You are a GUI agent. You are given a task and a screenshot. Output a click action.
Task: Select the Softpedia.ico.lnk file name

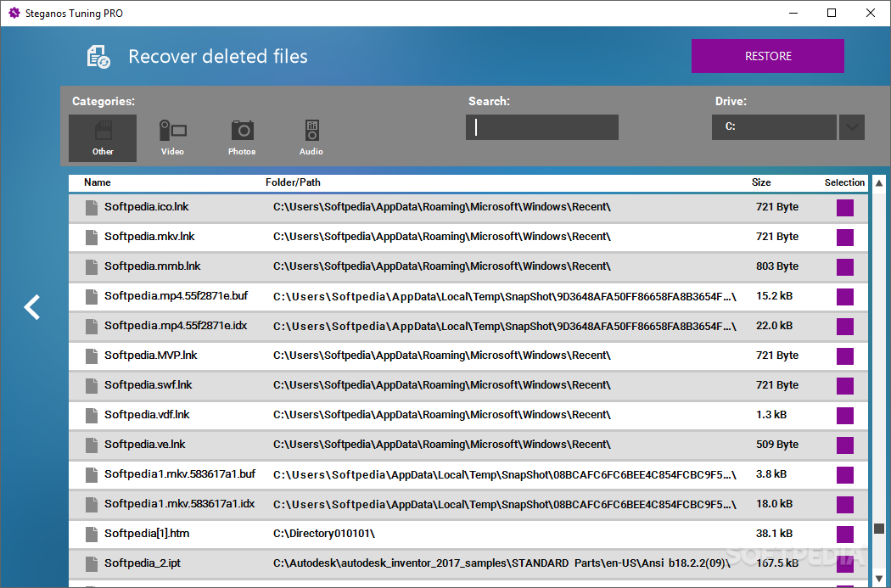pyautogui.click(x=146, y=207)
